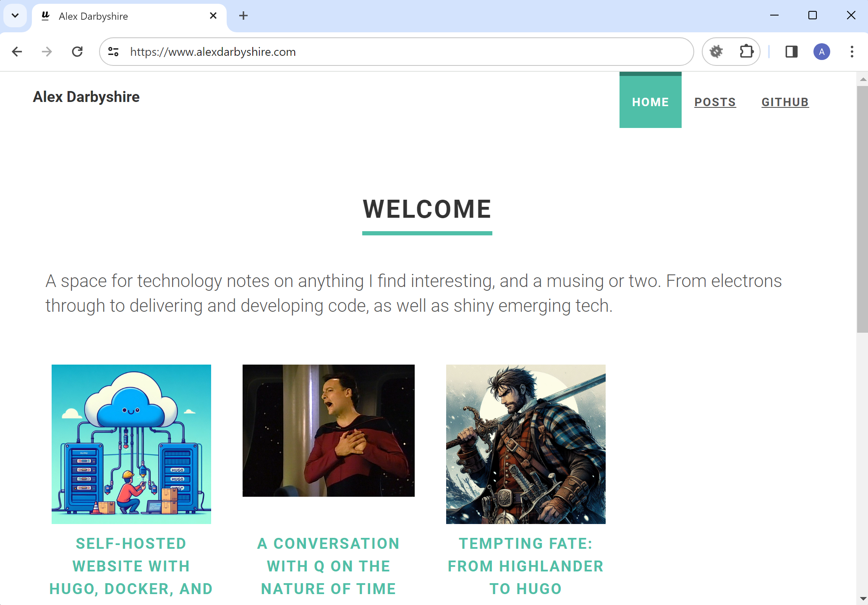Click the forward navigation arrow

point(47,52)
